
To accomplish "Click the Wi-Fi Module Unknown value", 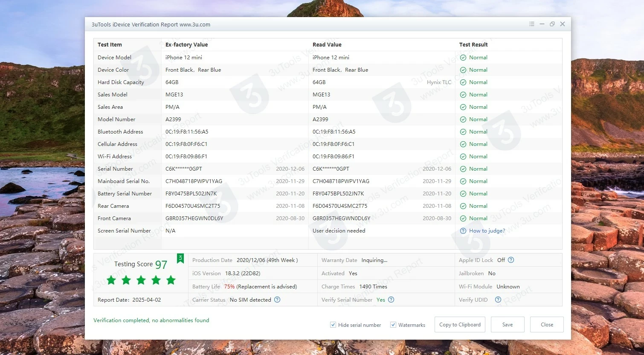I will click(508, 287).
